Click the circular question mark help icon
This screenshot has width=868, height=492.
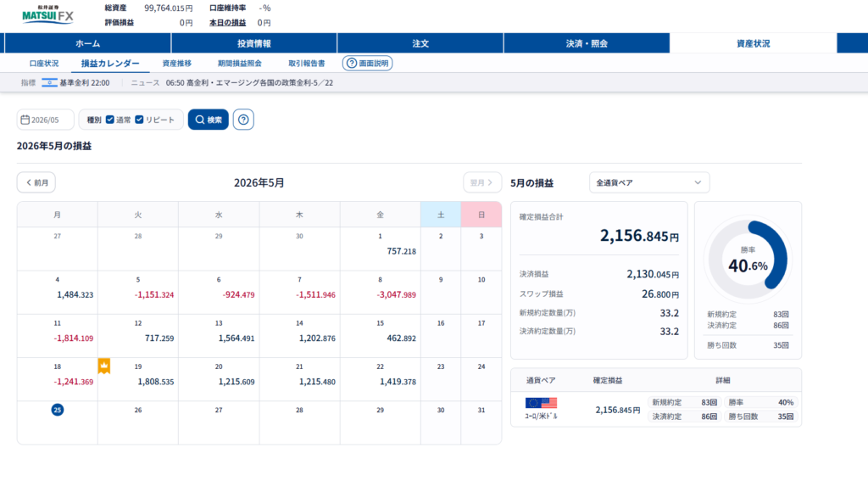click(x=243, y=120)
